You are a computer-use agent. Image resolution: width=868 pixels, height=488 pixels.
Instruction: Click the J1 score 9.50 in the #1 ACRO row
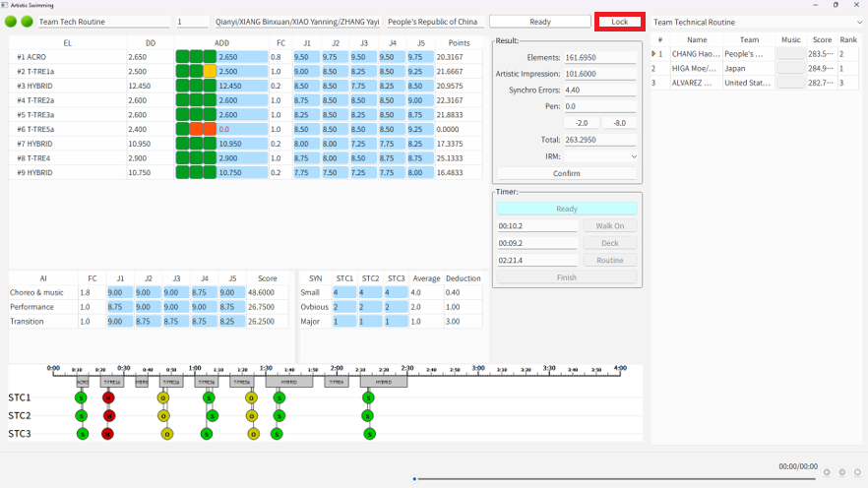tap(307, 57)
